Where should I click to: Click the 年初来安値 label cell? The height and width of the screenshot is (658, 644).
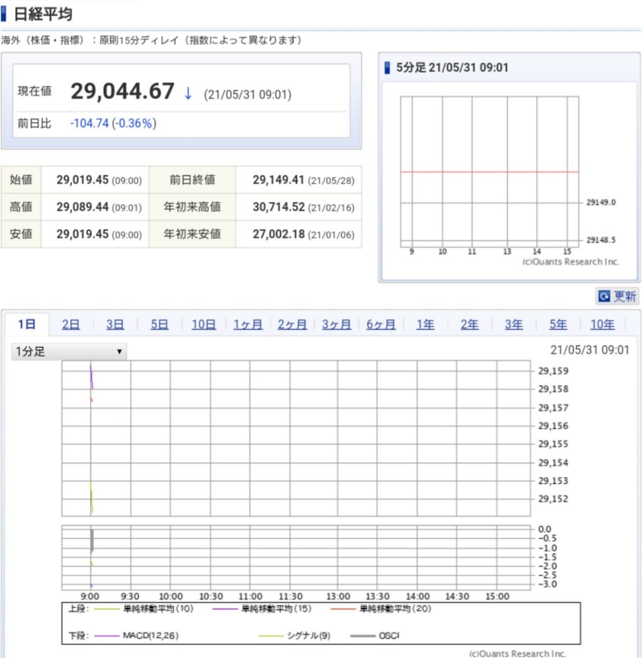click(192, 234)
